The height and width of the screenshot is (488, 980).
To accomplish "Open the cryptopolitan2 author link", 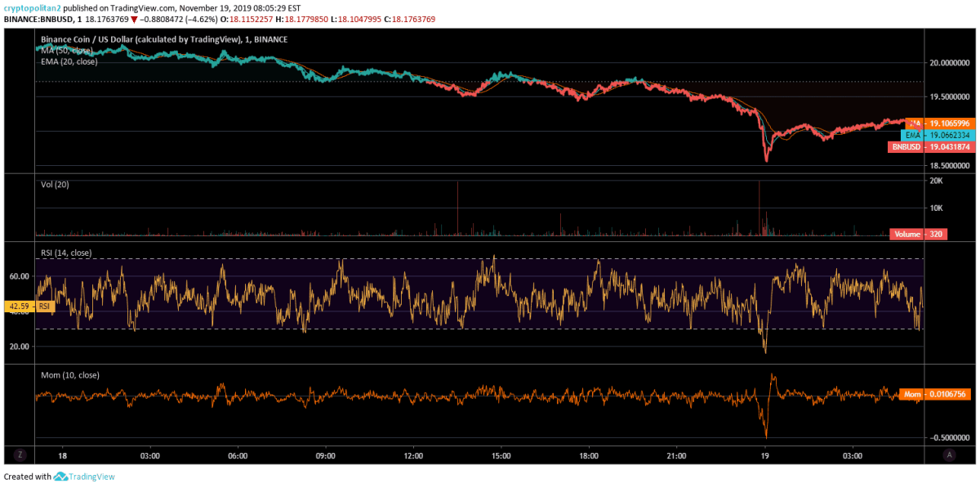I will [33, 7].
